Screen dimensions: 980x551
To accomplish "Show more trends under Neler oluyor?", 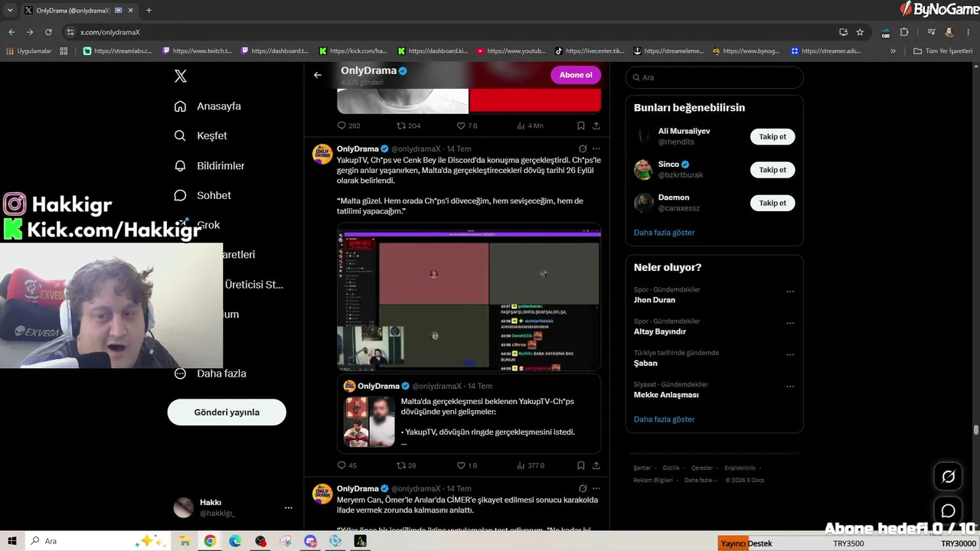I will 665,419.
